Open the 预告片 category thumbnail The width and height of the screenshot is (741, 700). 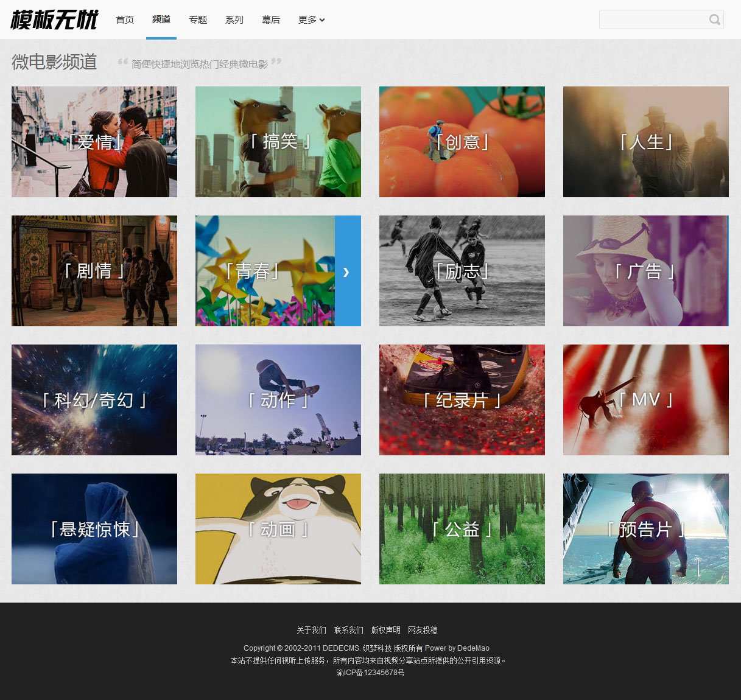point(646,529)
